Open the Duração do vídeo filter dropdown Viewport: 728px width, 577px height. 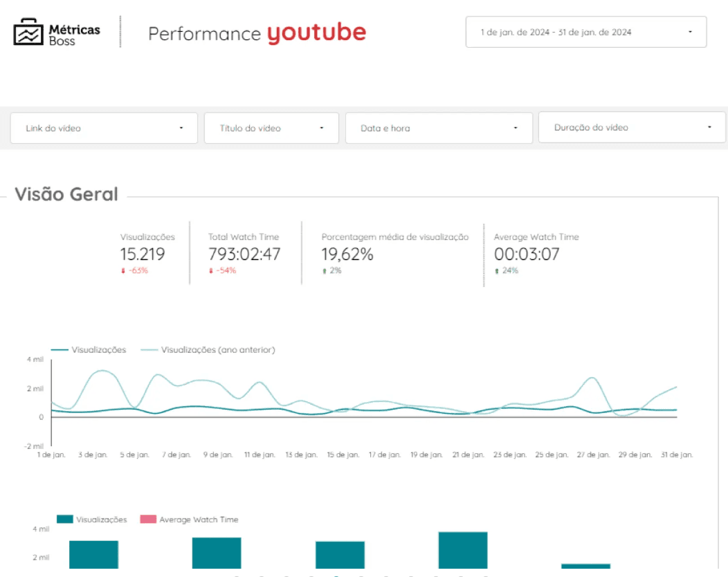click(631, 127)
